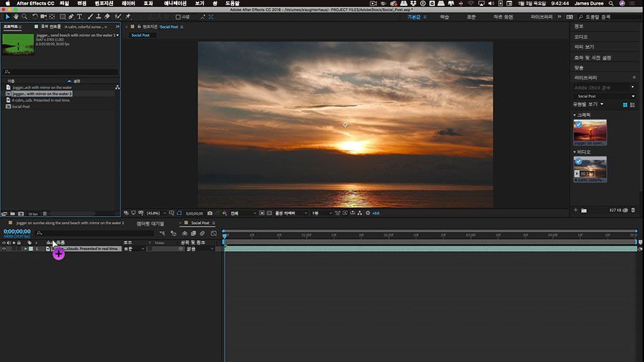Image resolution: width=644 pixels, height=362 pixels.
Task: Select the Unified Camera tool
Action: (x=43, y=17)
